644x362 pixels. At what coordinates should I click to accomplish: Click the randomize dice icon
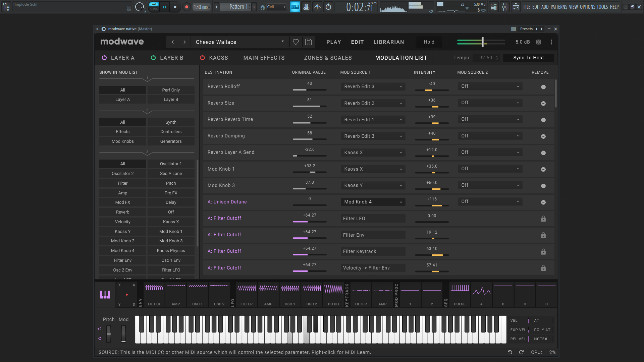[x=538, y=42]
